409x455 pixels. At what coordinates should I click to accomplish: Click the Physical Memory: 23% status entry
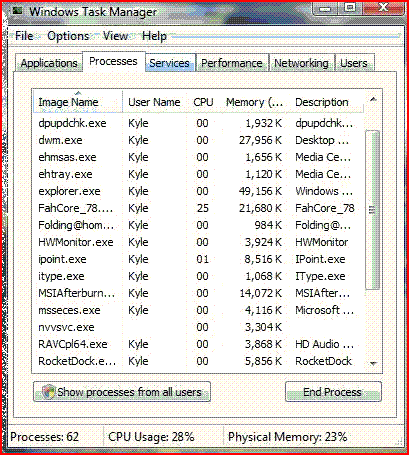287,437
